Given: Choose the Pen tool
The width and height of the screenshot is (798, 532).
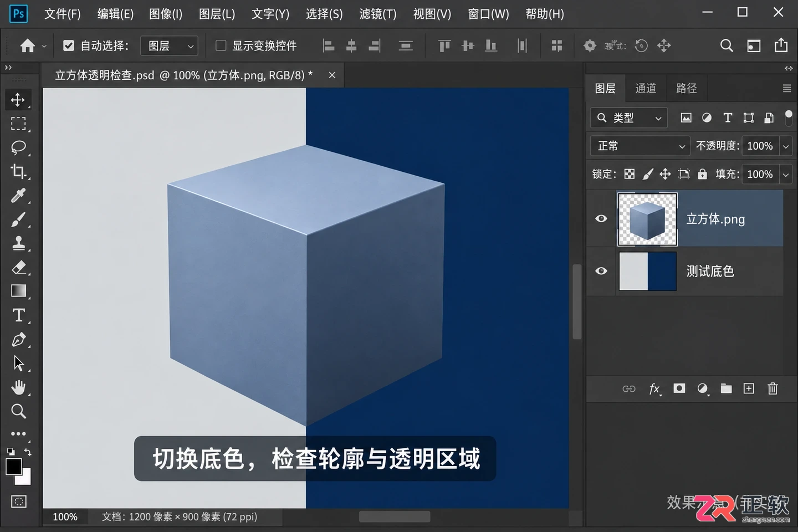Looking at the screenshot, I should [x=18, y=339].
